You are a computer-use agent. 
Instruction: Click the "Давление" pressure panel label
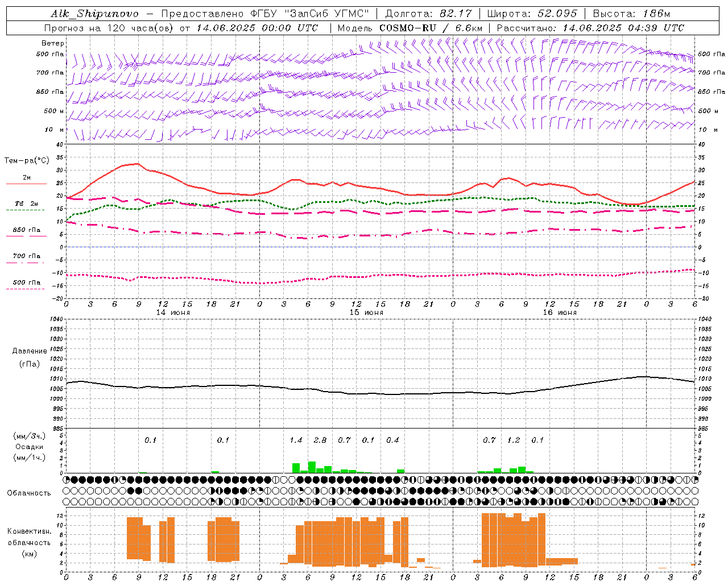tap(30, 351)
